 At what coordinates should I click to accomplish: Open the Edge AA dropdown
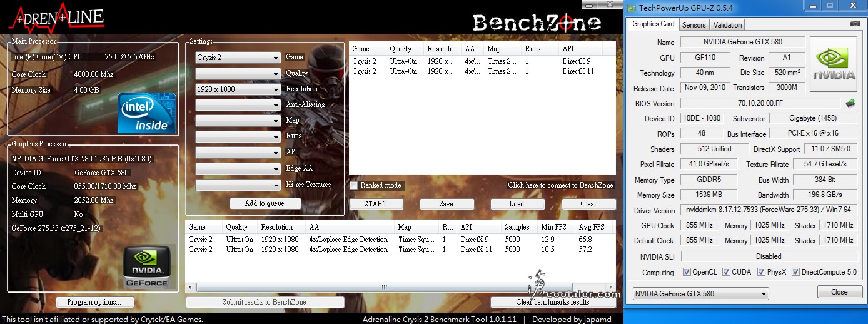tap(238, 169)
